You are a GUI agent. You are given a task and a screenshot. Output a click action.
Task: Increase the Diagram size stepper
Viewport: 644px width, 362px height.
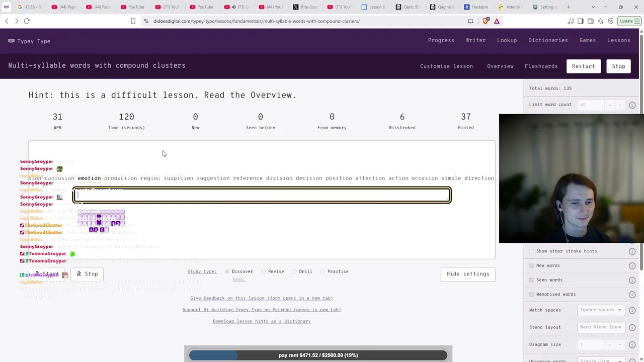click(610, 344)
